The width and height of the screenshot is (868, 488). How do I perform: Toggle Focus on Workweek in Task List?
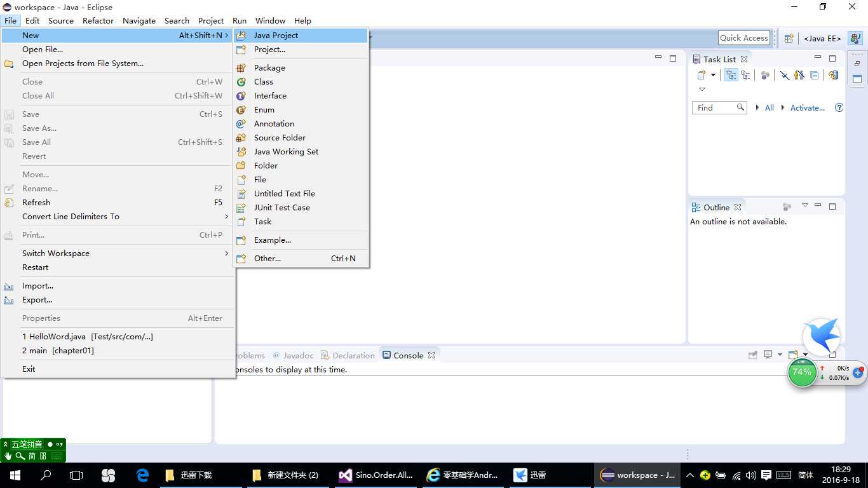(765, 75)
